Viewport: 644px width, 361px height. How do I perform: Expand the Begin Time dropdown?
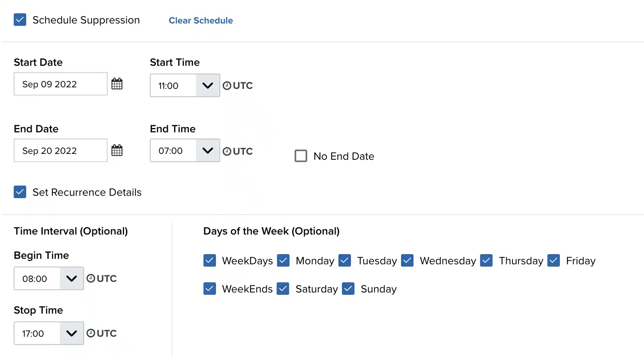(x=72, y=278)
